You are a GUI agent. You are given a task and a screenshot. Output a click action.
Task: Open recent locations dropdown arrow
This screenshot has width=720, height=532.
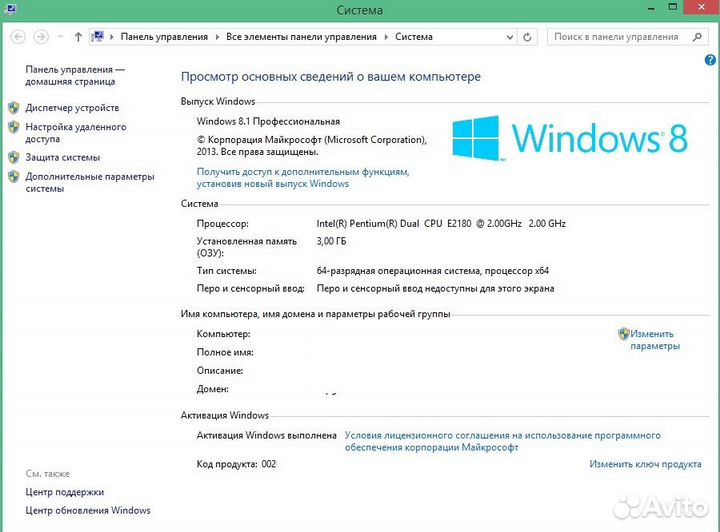pos(60,37)
